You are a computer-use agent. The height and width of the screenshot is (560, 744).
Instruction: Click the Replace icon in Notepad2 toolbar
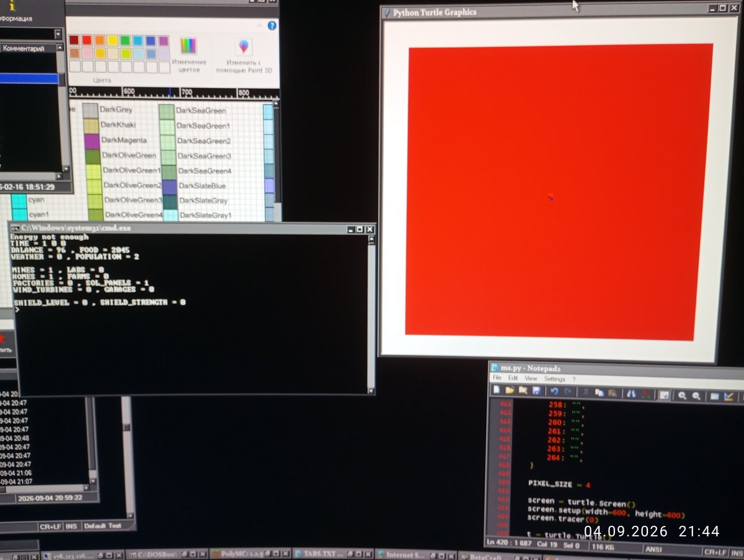[645, 394]
